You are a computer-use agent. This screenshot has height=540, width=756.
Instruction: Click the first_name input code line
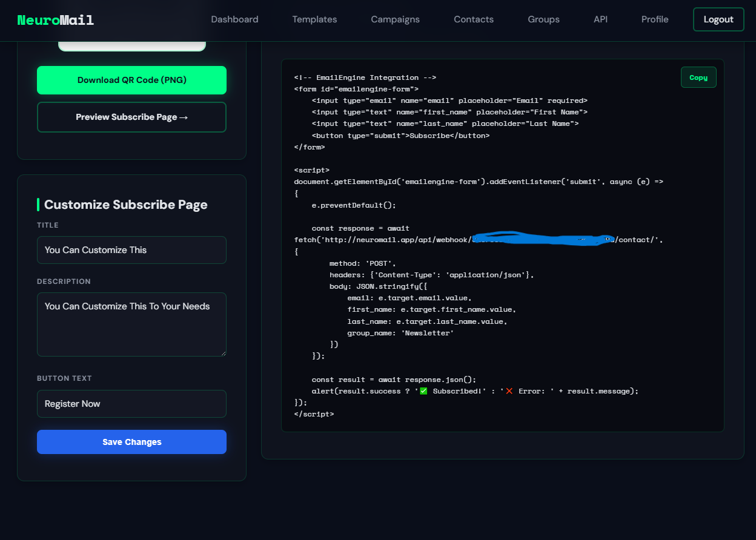point(449,112)
